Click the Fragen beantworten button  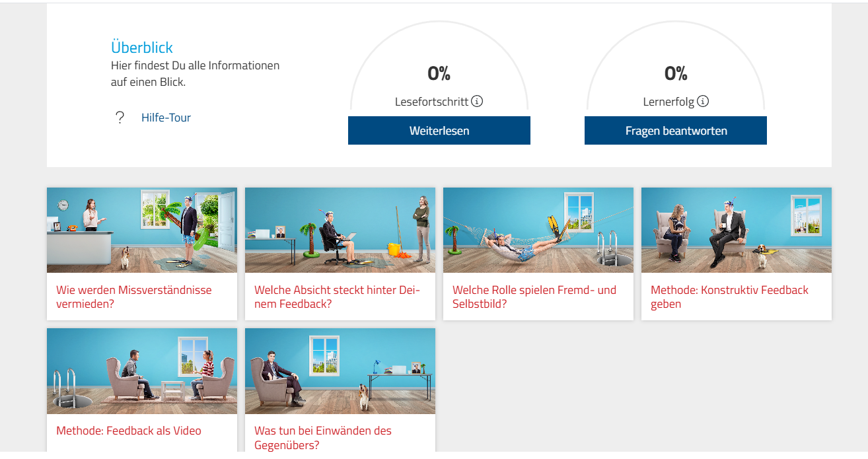(676, 131)
